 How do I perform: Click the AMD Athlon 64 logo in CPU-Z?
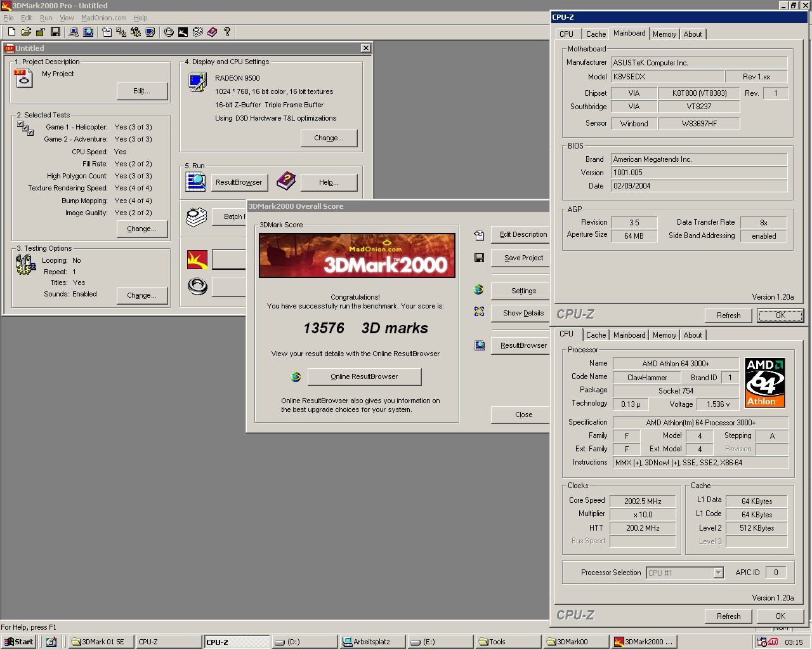(764, 383)
